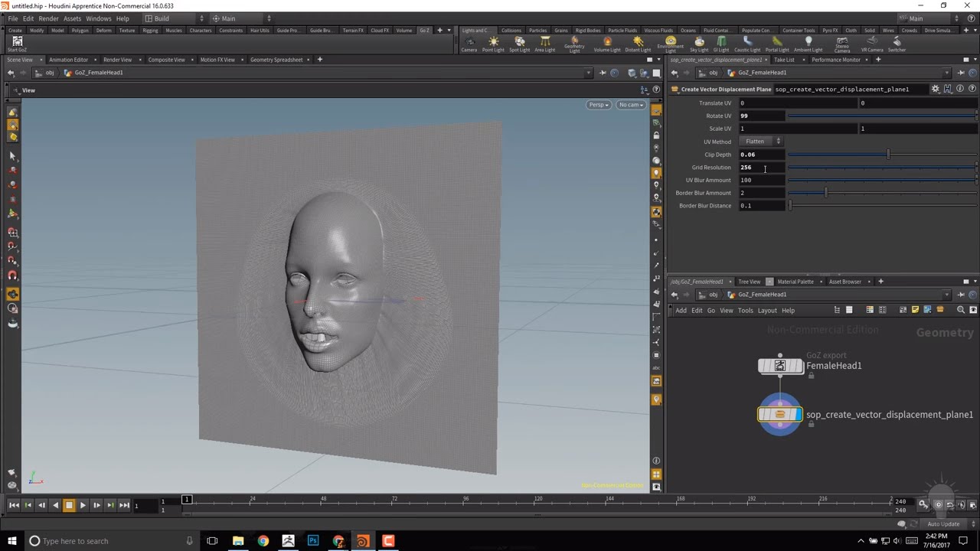This screenshot has width=980, height=551.
Task: Play the timeline forward
Action: point(83,505)
